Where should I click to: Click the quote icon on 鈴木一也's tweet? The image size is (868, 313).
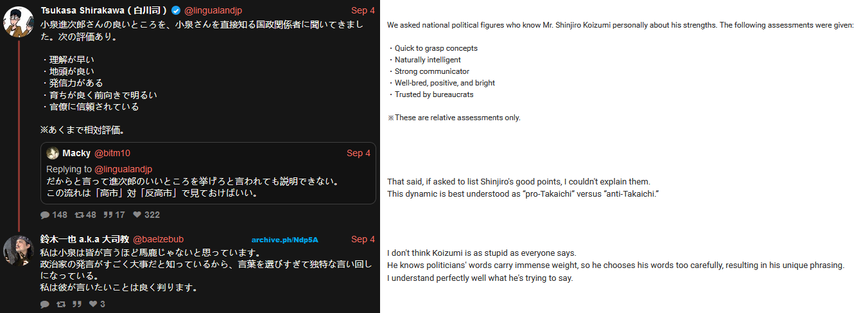(x=77, y=304)
